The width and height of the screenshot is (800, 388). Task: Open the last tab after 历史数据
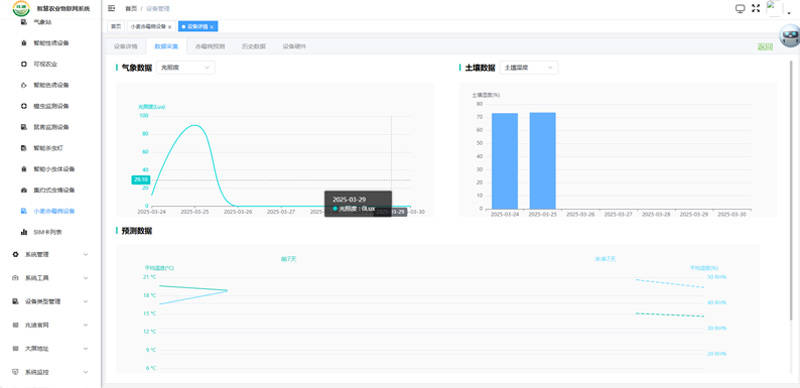tap(294, 46)
